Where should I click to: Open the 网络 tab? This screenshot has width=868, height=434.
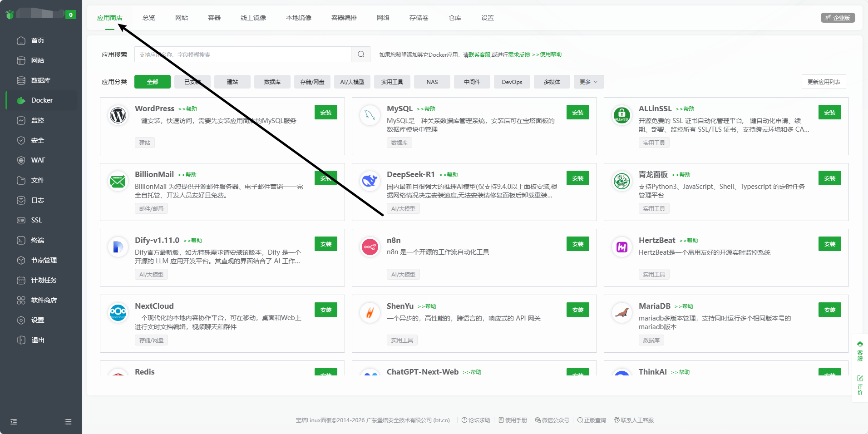[383, 18]
